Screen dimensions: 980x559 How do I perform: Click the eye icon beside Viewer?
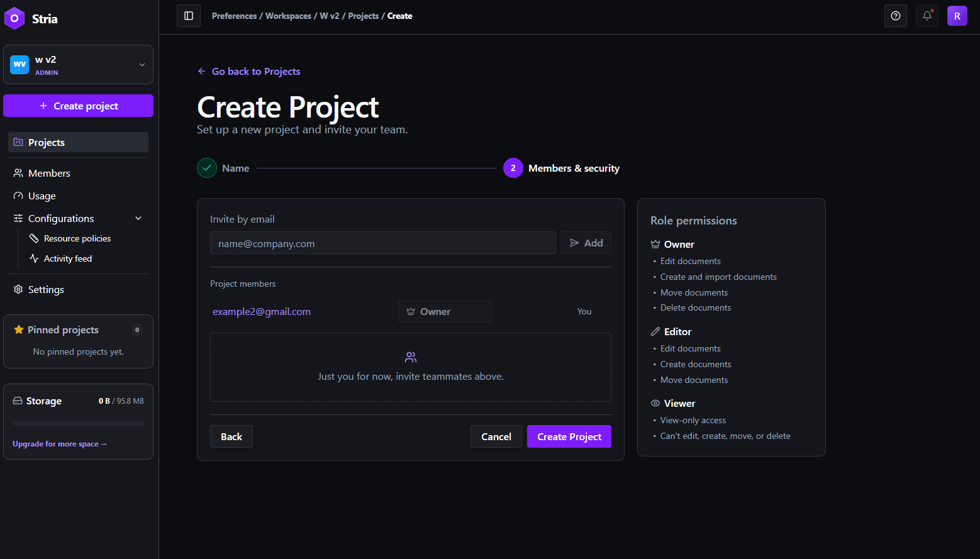click(x=655, y=403)
